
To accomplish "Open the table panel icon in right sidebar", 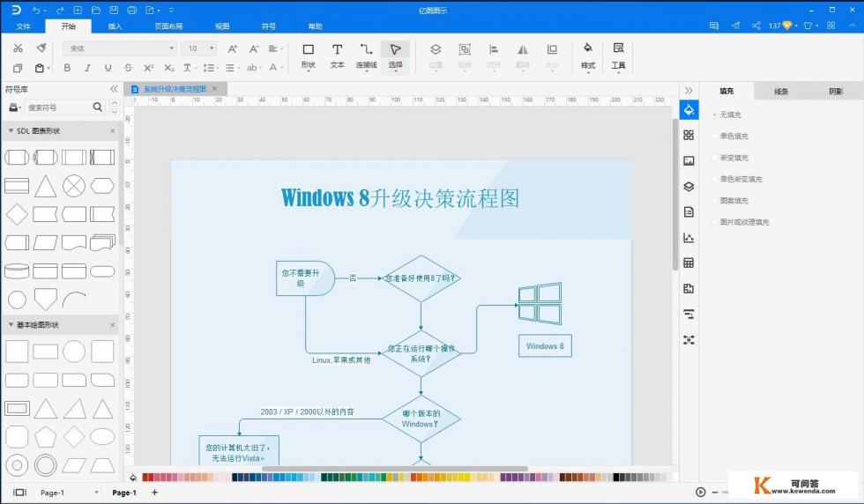I will tap(689, 263).
